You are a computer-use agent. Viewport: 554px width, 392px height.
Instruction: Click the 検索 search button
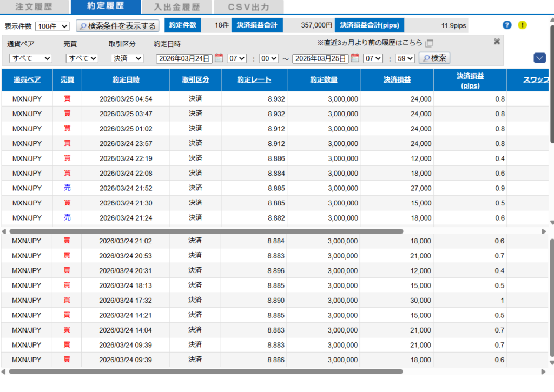coord(434,58)
